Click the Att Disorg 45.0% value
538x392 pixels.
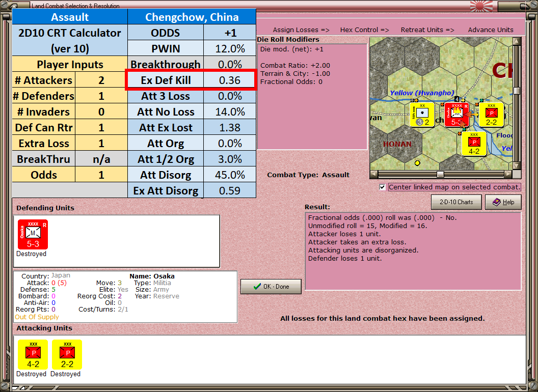tap(230, 175)
